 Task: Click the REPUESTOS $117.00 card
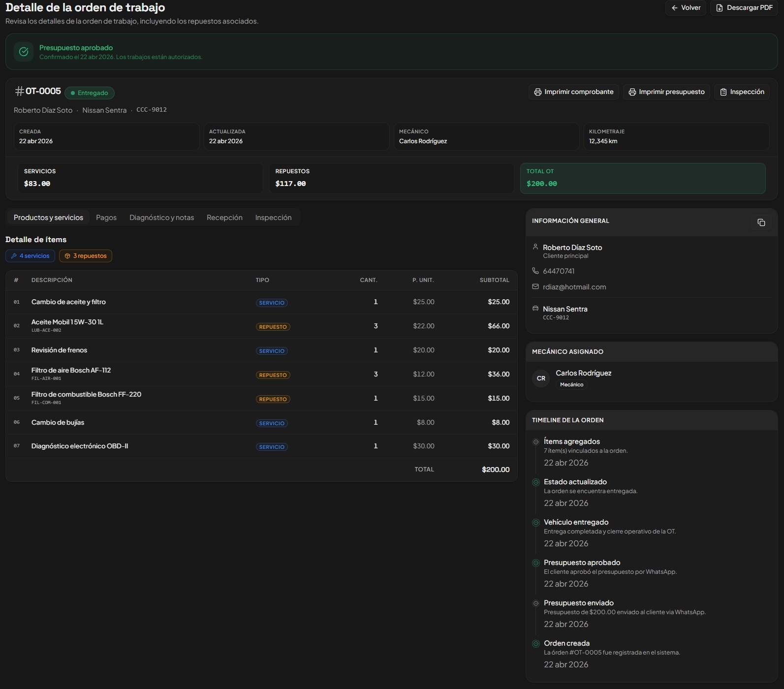(x=392, y=178)
